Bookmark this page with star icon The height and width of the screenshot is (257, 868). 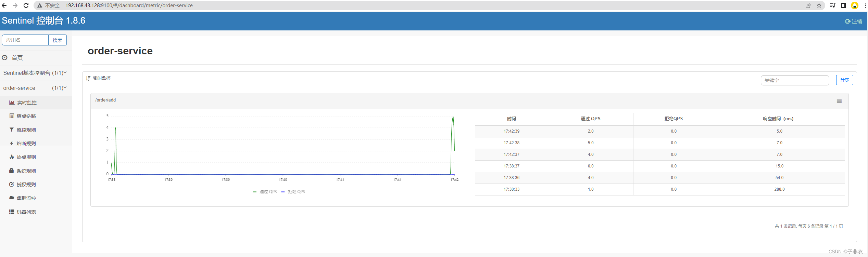tap(819, 5)
